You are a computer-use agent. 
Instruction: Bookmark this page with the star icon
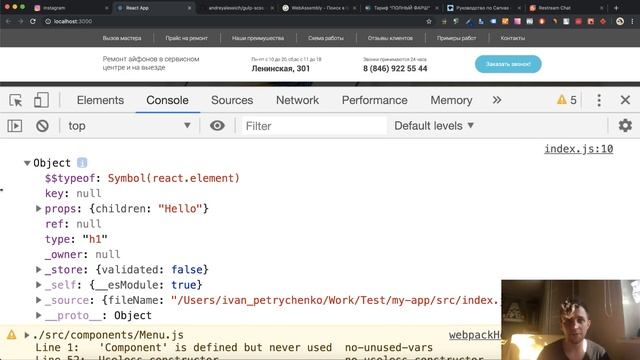tap(429, 21)
